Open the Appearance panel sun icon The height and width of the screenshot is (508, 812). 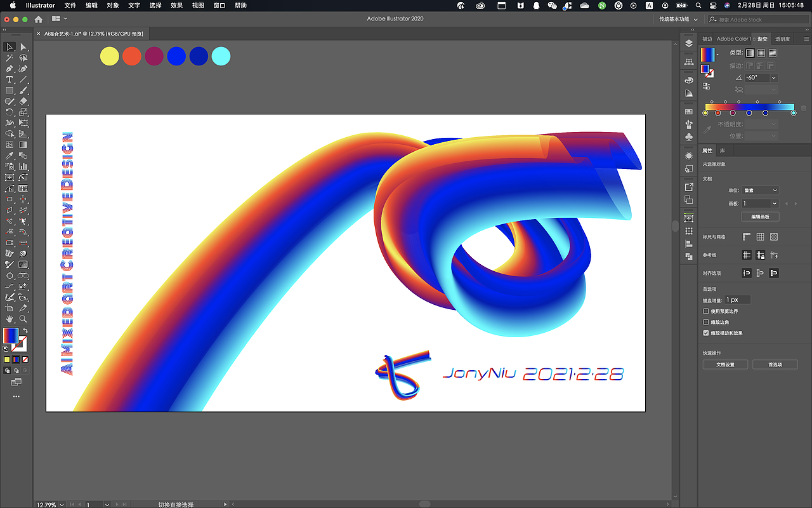coord(689,156)
